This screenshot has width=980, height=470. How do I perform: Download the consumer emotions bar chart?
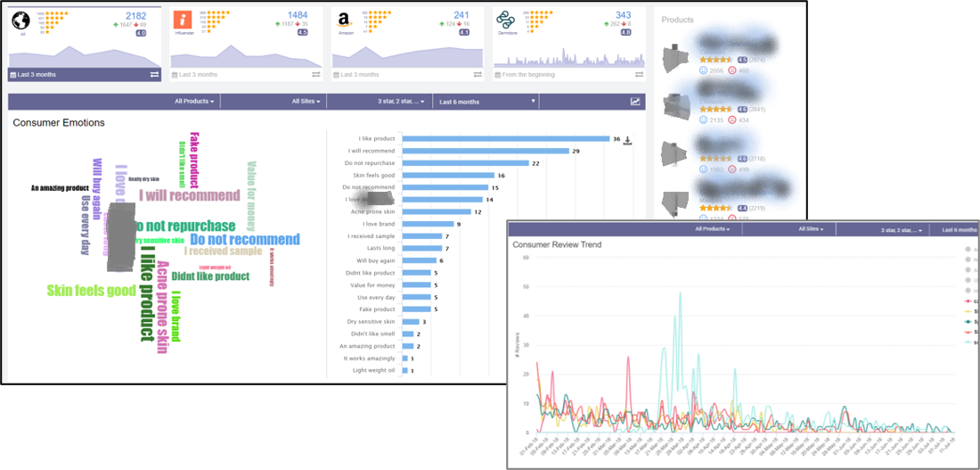628,140
